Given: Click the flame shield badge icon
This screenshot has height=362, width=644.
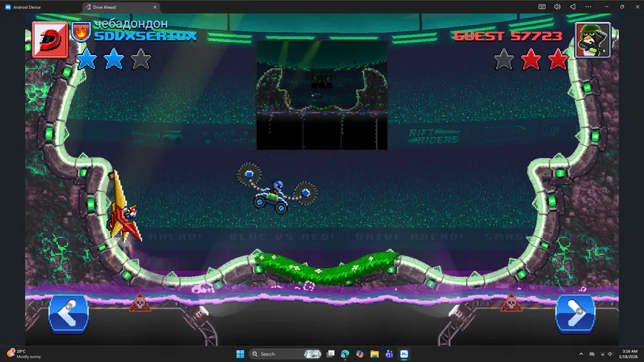Looking at the screenshot, I should (x=81, y=32).
